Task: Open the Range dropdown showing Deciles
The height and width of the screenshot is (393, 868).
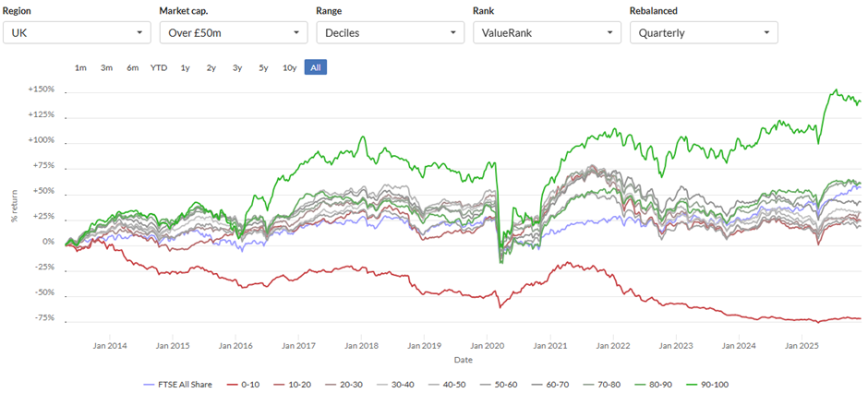Action: (391, 32)
